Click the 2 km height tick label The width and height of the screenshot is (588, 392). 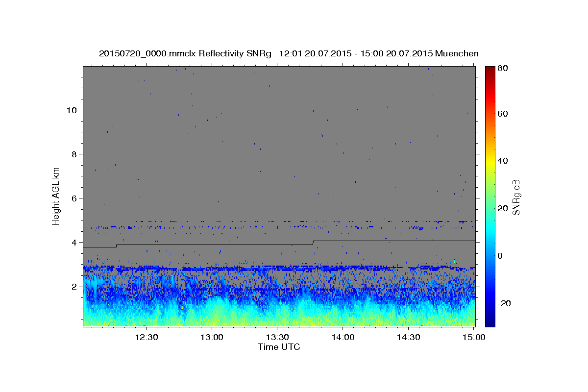point(74,286)
